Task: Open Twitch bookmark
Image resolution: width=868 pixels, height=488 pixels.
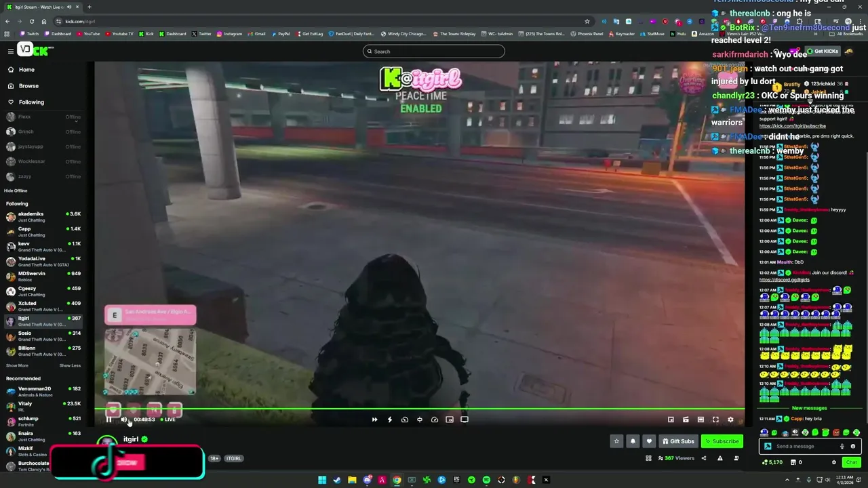Action: (x=29, y=34)
